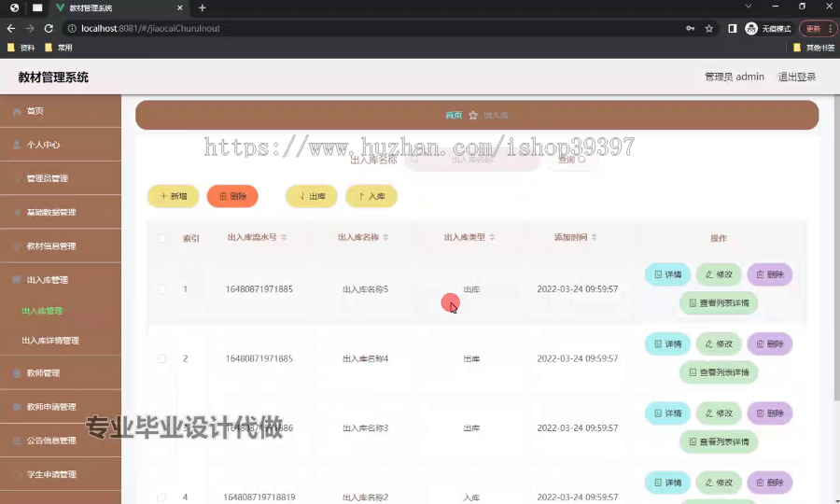840x504 pixels.
Task: Click the star icon in breadcrumb
Action: [x=473, y=115]
